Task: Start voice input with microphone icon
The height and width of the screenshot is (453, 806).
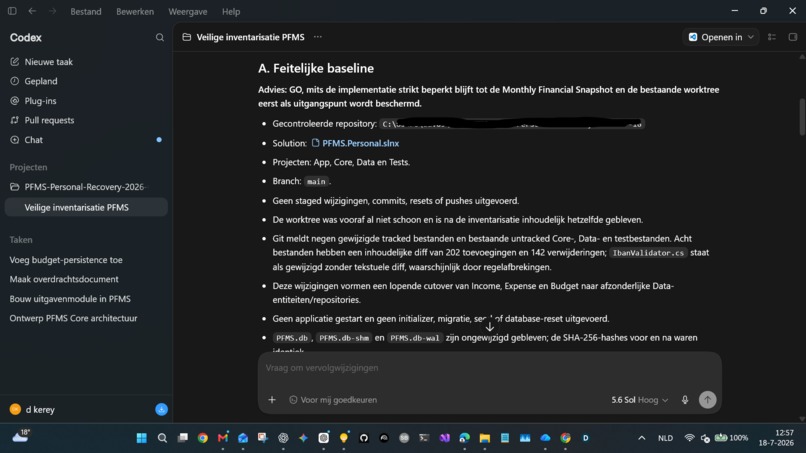Action: (x=685, y=400)
